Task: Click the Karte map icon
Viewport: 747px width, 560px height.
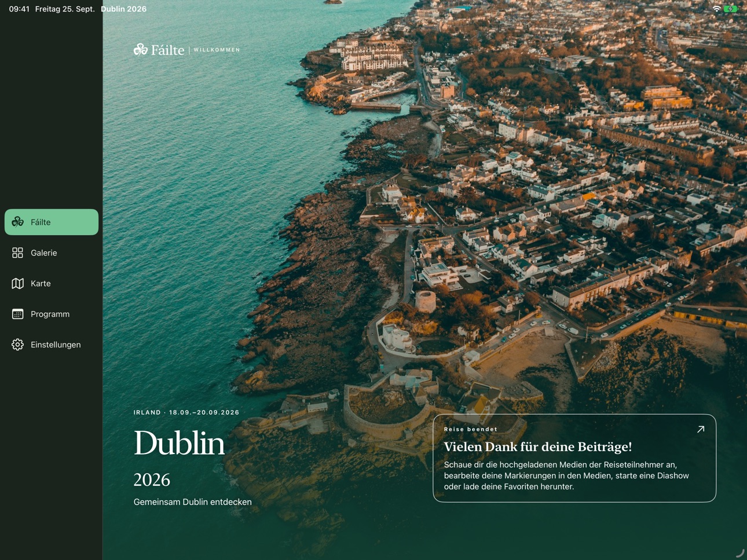Action: coord(18,283)
